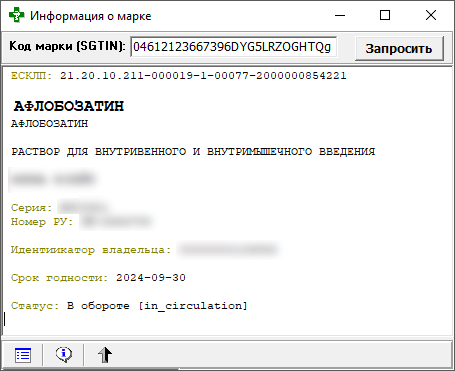Click the Срок годности date 2024-09-30

tap(151, 278)
